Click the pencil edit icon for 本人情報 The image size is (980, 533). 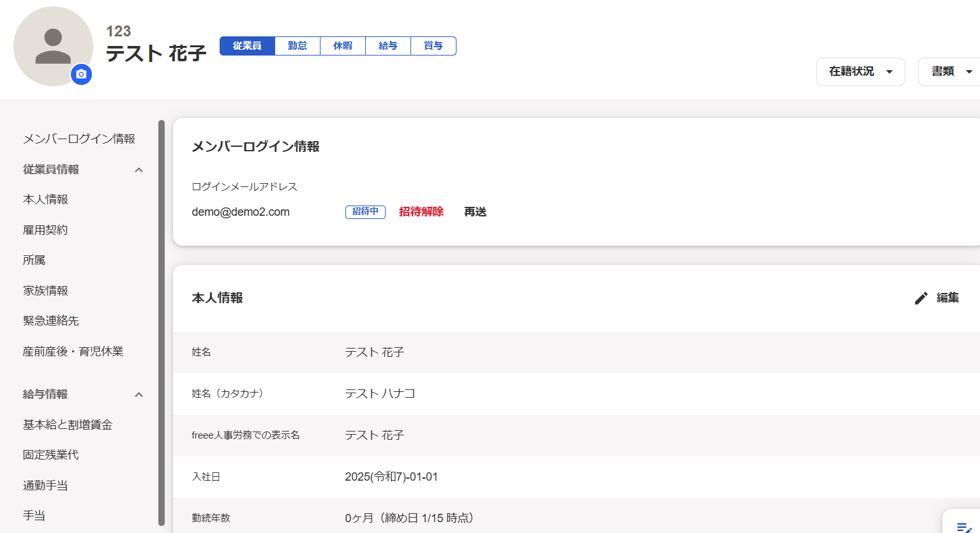coord(921,298)
